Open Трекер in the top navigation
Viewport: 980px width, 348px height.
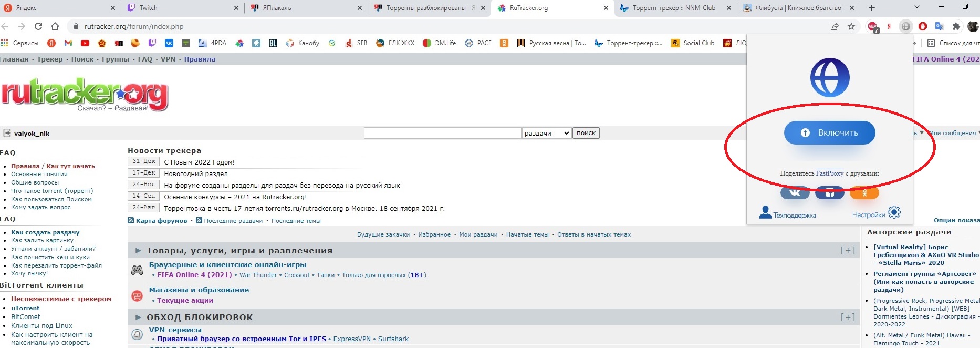(50, 59)
